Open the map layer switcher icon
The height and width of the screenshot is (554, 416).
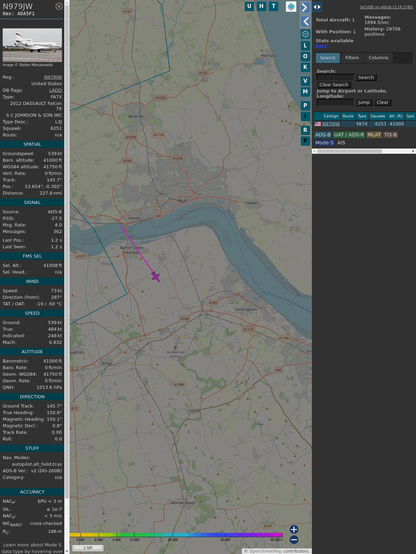tap(291, 7)
